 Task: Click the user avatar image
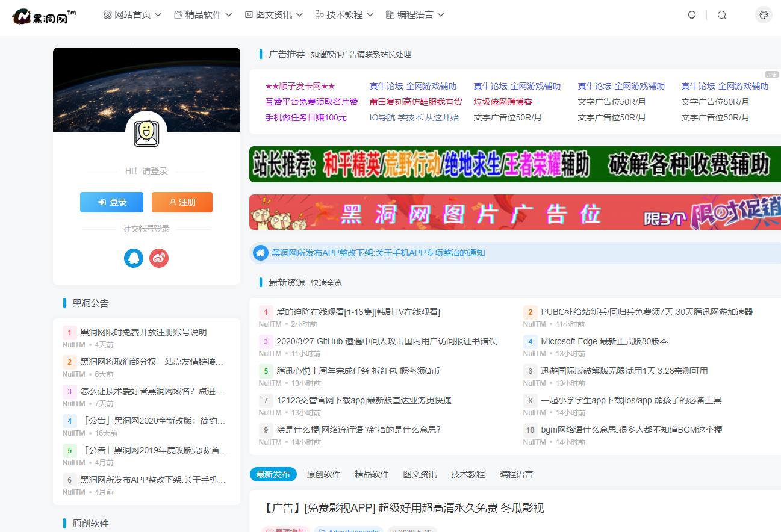click(146, 134)
